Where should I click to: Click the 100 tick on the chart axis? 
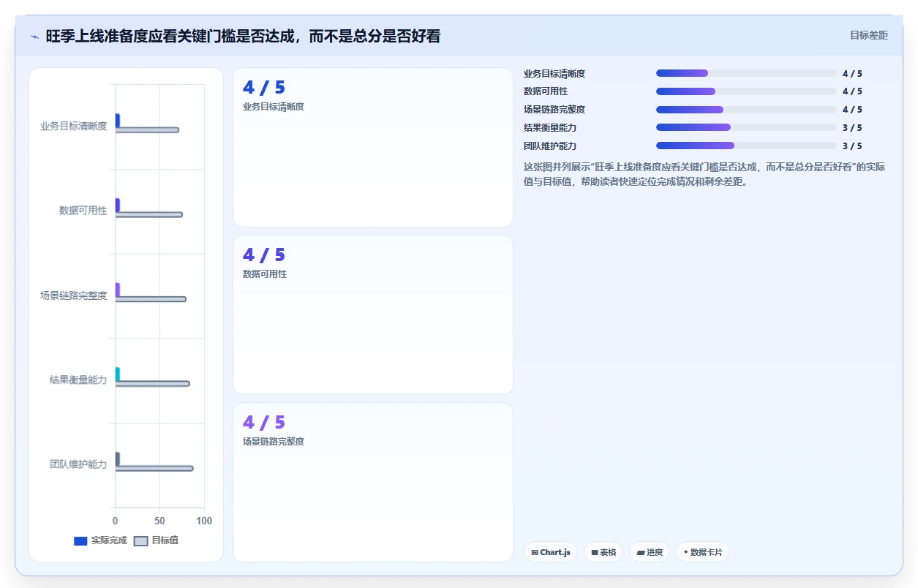click(204, 521)
